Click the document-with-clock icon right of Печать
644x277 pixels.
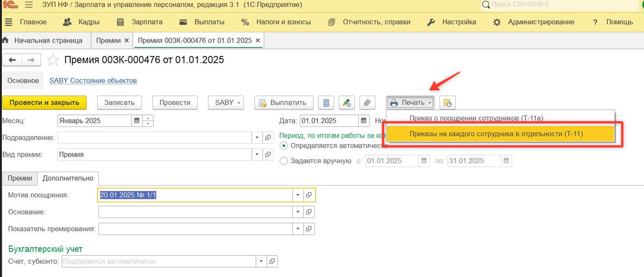[x=447, y=103]
